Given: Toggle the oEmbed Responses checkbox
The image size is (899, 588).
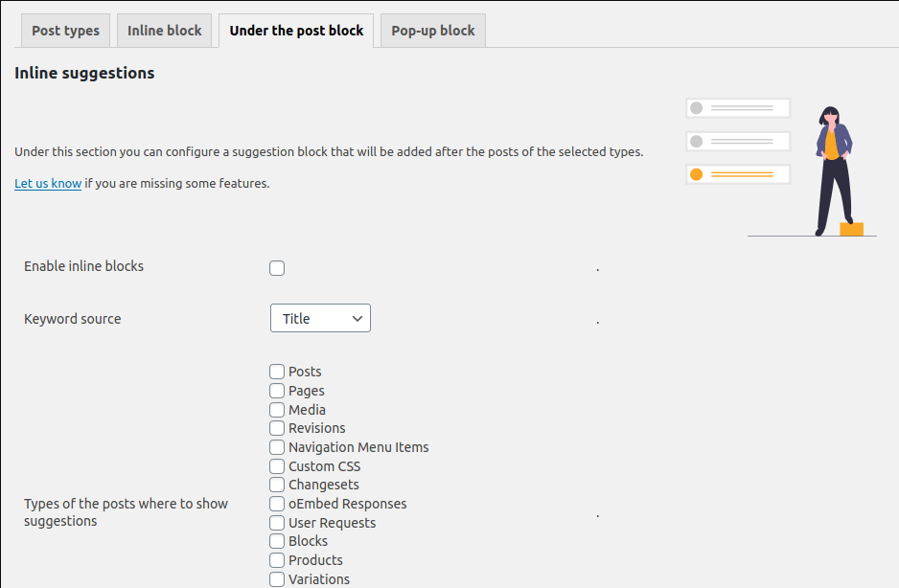Looking at the screenshot, I should point(277,504).
